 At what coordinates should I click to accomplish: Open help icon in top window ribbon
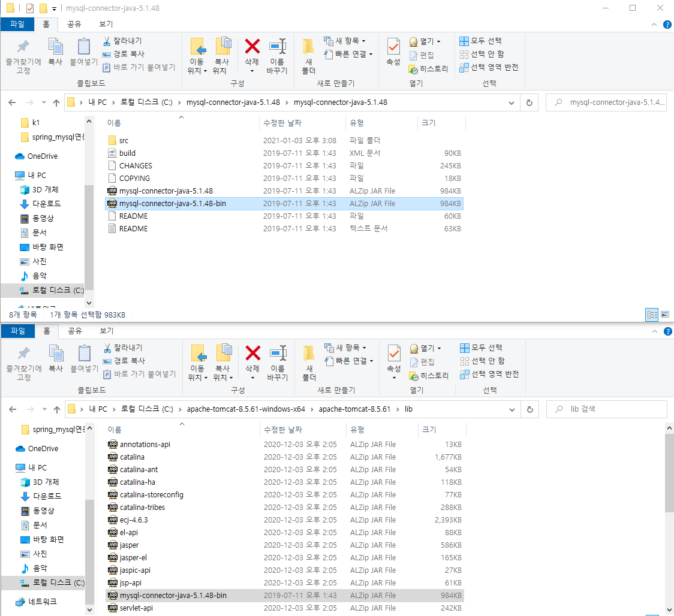[667, 25]
